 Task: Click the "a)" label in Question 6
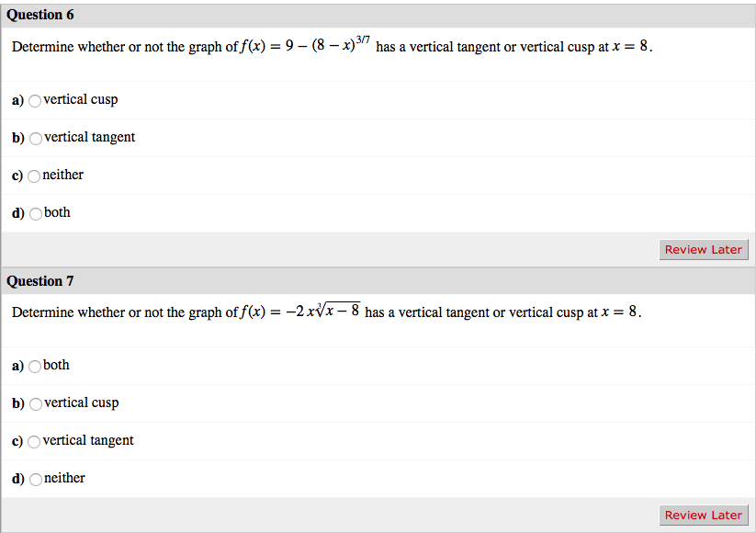click(17, 100)
